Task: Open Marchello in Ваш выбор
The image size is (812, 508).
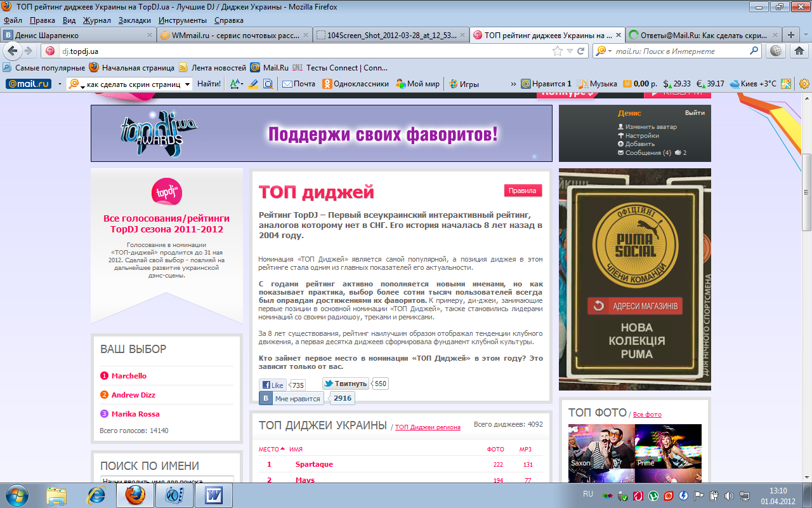Action: coord(129,376)
